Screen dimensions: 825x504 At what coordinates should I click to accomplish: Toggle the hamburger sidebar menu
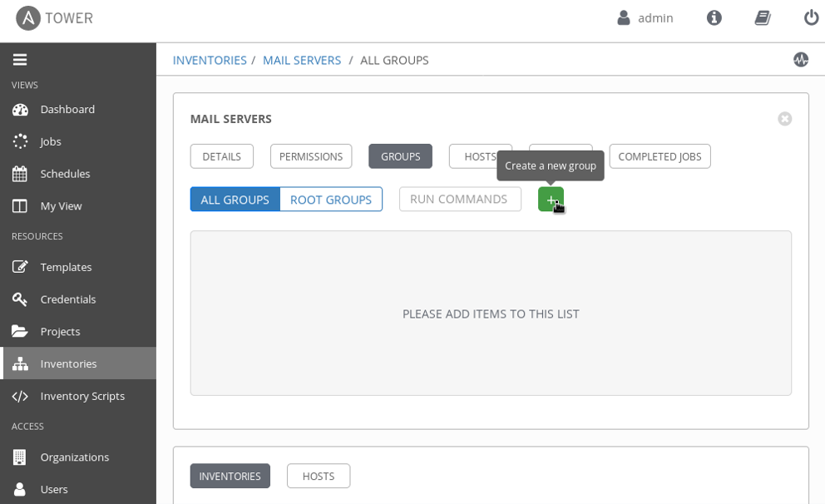[20, 60]
